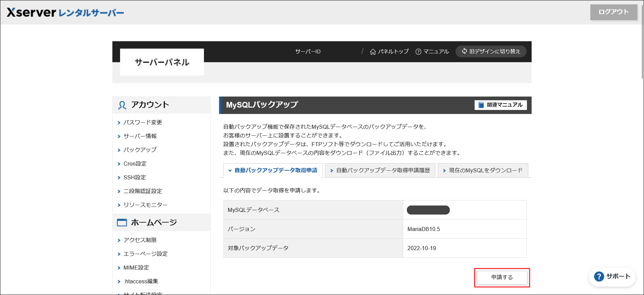Open アクセス制限 in the sidebar
Image resolution: width=644 pixels, height=295 pixels.
coord(140,240)
